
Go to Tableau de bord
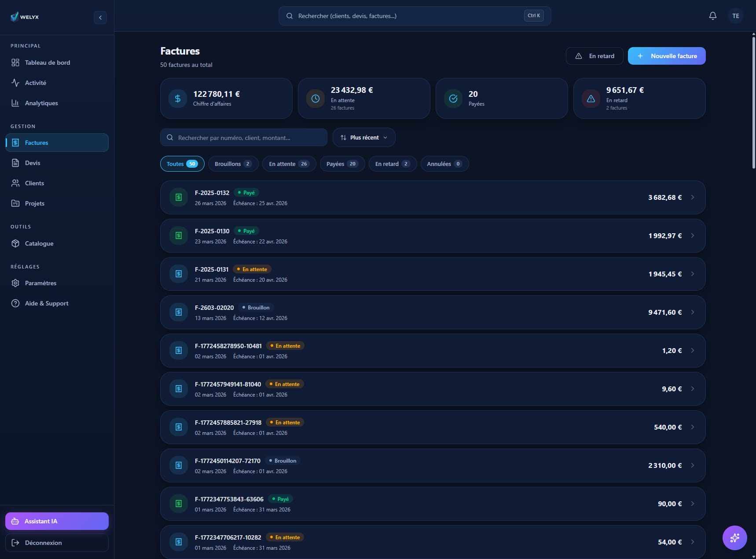(57, 63)
